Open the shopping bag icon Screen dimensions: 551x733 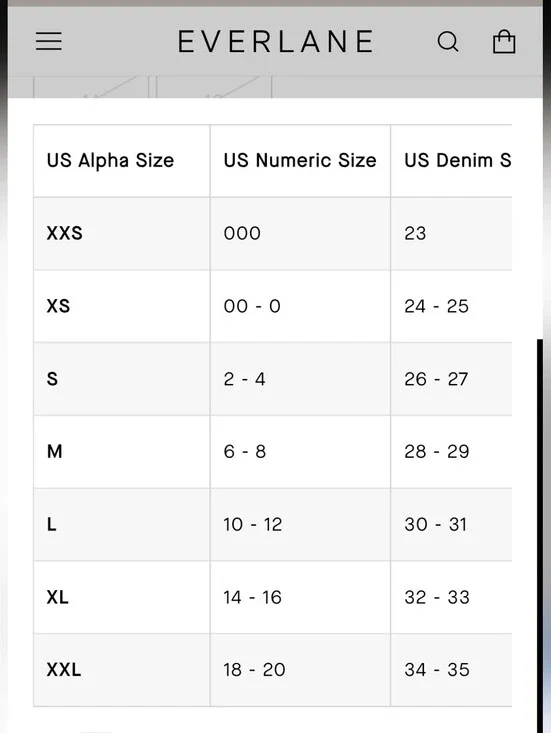[504, 42]
